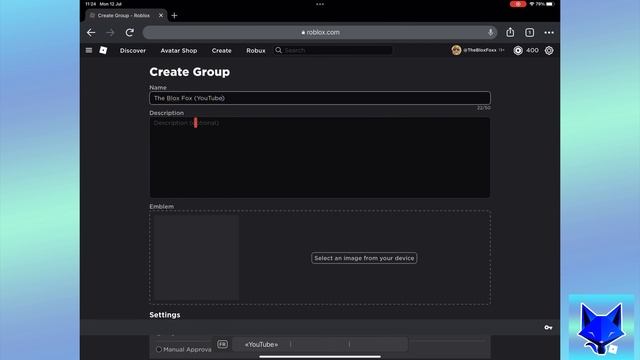640x360 pixels.
Task: Click the emblem preview placeholder
Action: tap(196, 258)
